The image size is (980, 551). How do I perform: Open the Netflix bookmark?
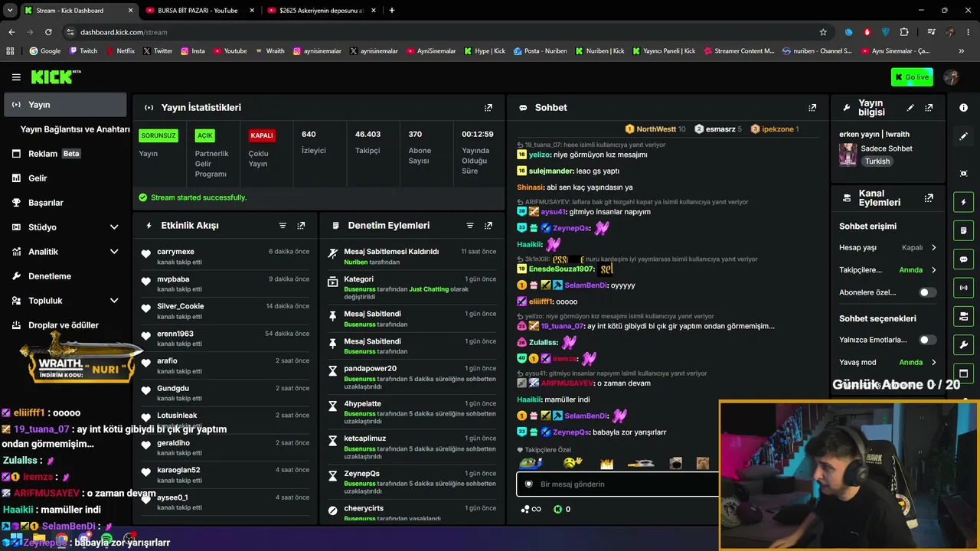tap(119, 51)
